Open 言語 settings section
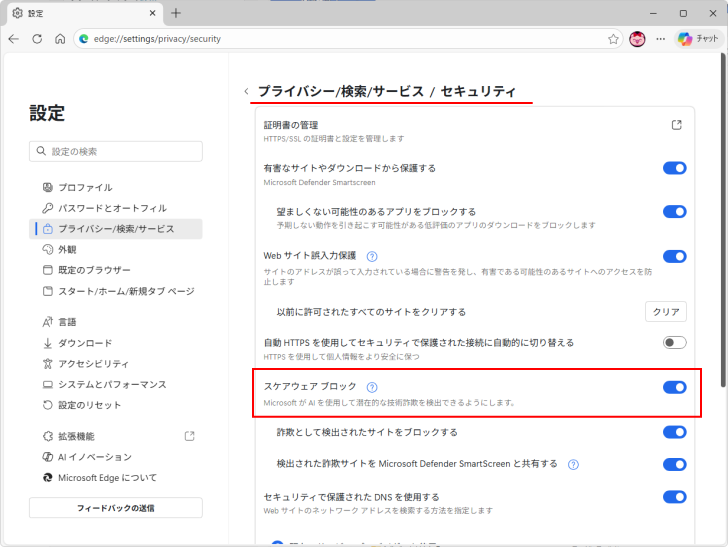This screenshot has height=547, width=728. [x=116, y=322]
